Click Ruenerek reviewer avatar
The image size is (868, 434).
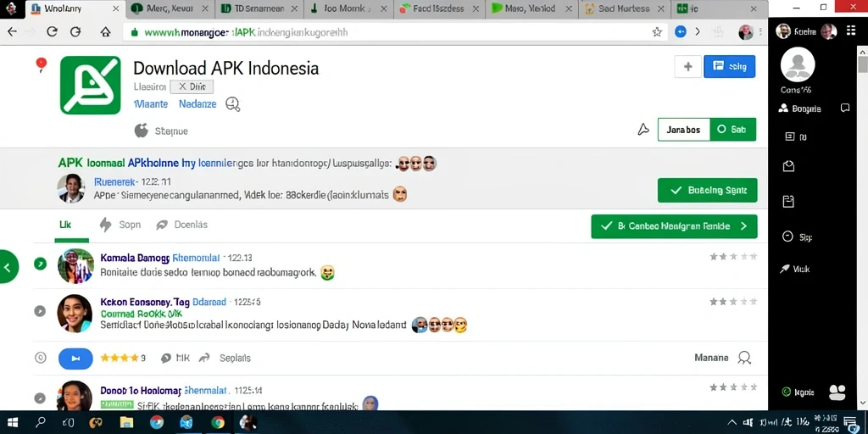pos(71,188)
